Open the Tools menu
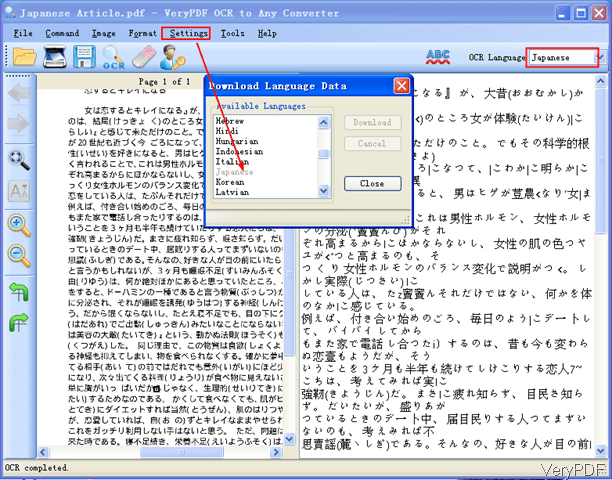This screenshot has height=480, width=612. [232, 34]
